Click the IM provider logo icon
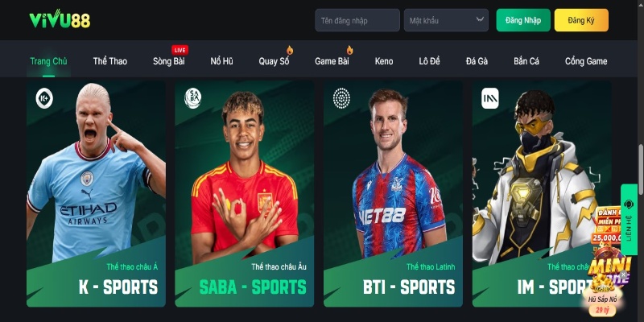Viewport: 644px width, 322px height. point(490,98)
